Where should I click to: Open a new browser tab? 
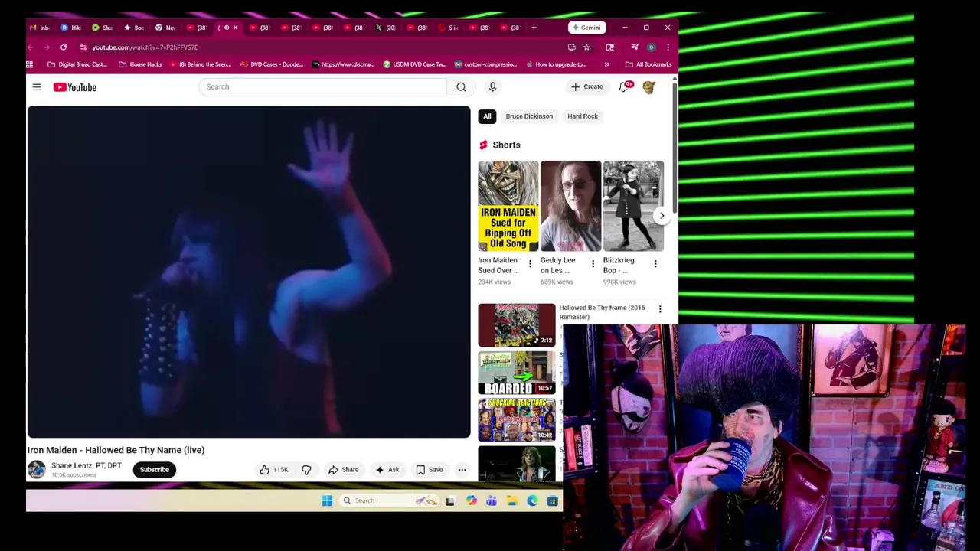(534, 28)
